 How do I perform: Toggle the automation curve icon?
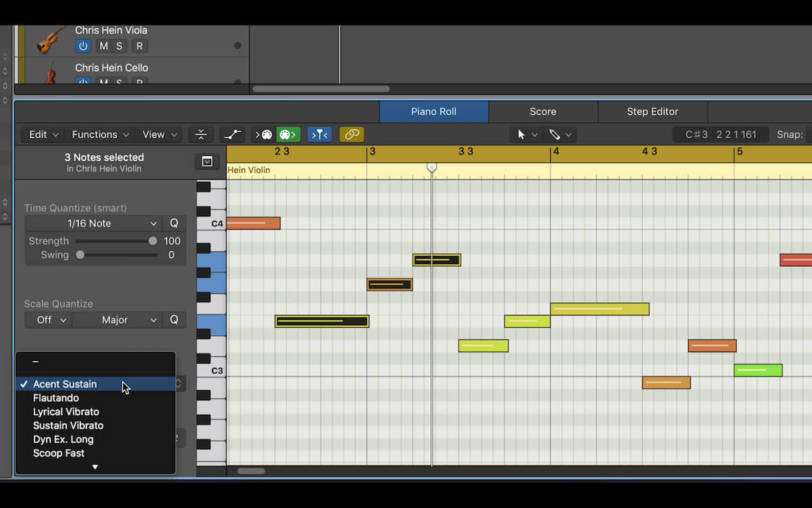[x=233, y=134]
